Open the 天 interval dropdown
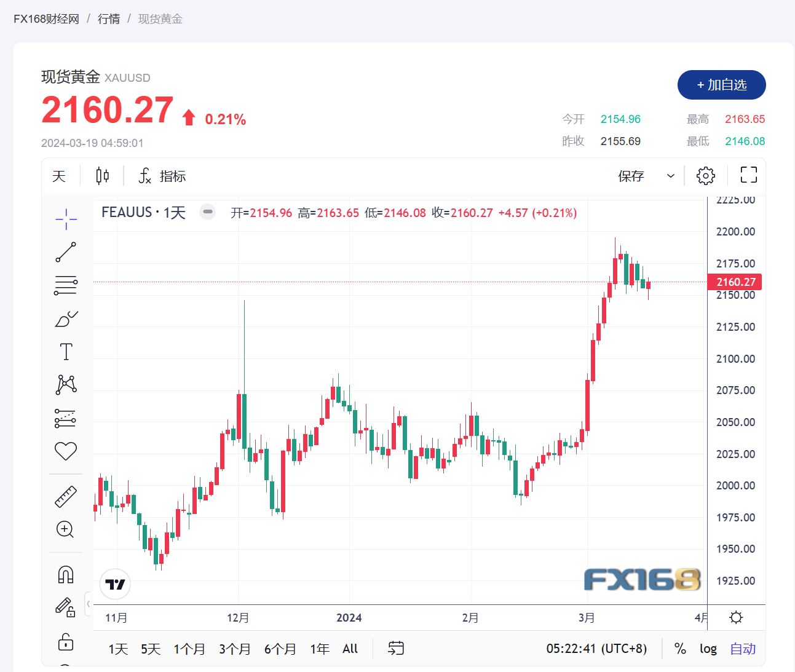The width and height of the screenshot is (795, 672). 59,176
